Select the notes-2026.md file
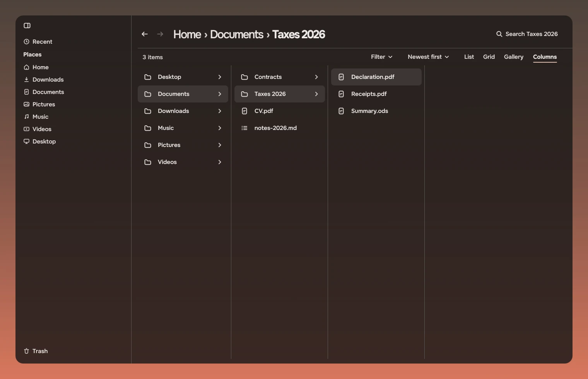 (280, 128)
